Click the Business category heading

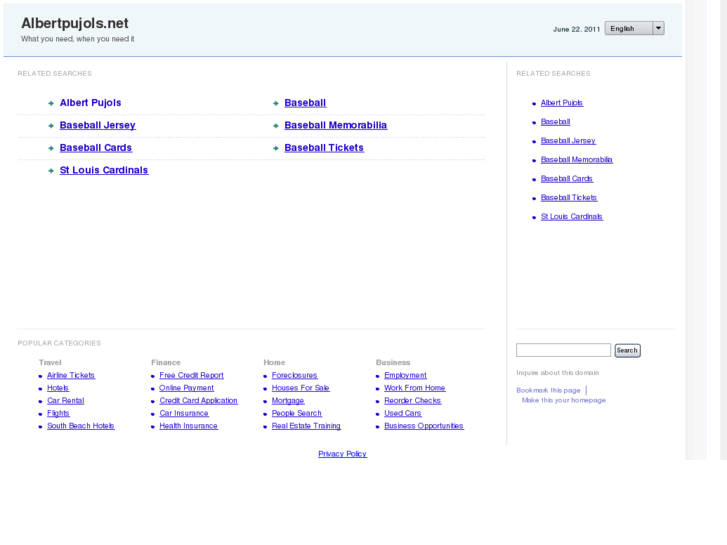pyautogui.click(x=393, y=363)
